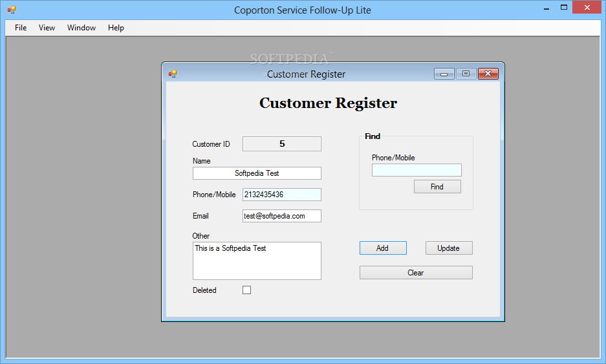Click the Customer Register child window title bar
The height and width of the screenshot is (364, 606).
point(306,74)
